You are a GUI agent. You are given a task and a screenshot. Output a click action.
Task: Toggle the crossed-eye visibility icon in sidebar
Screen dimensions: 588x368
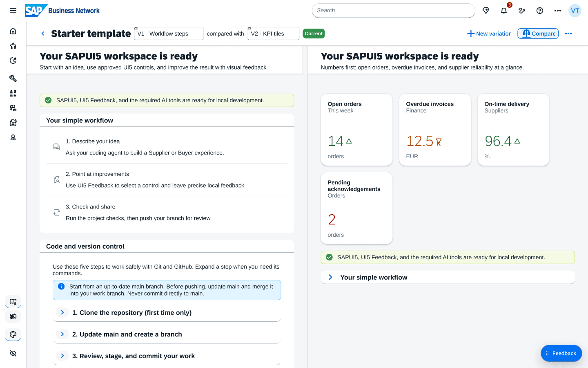pos(13,353)
